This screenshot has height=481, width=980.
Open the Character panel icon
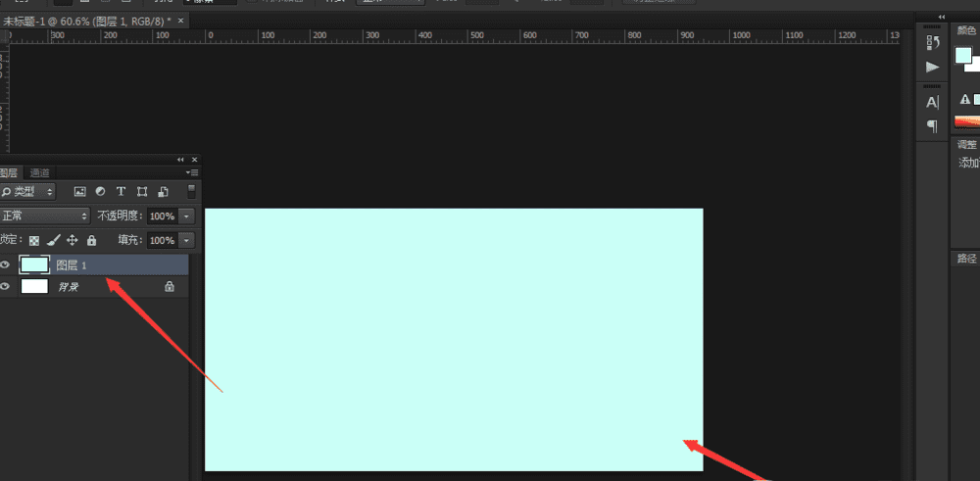[933, 103]
